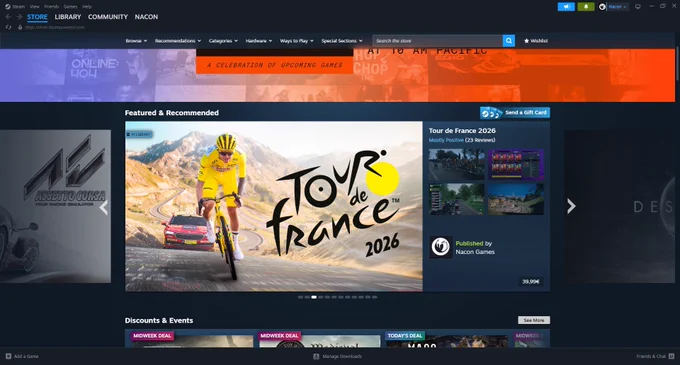Click the Nacon Games publisher logo
The image size is (680, 365).
(x=441, y=247)
